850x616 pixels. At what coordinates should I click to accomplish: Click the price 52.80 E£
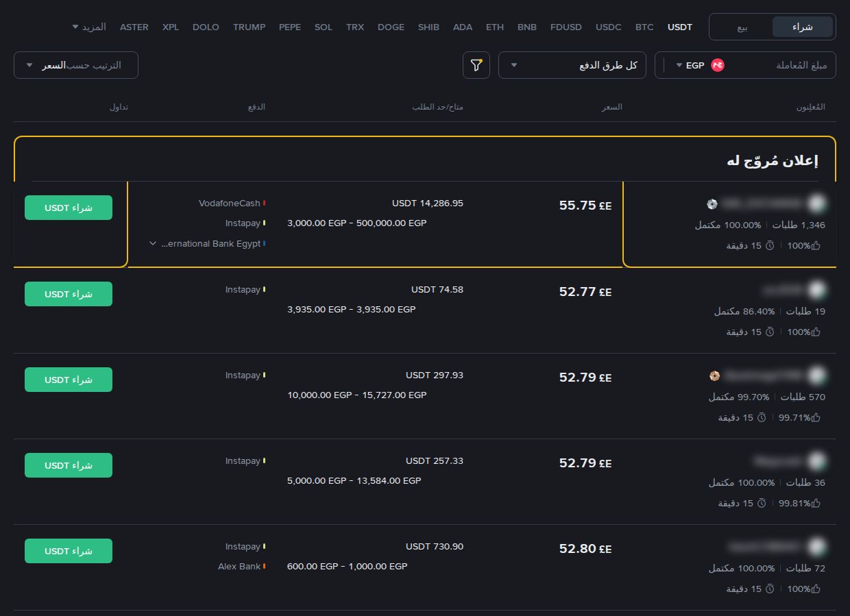(x=585, y=549)
